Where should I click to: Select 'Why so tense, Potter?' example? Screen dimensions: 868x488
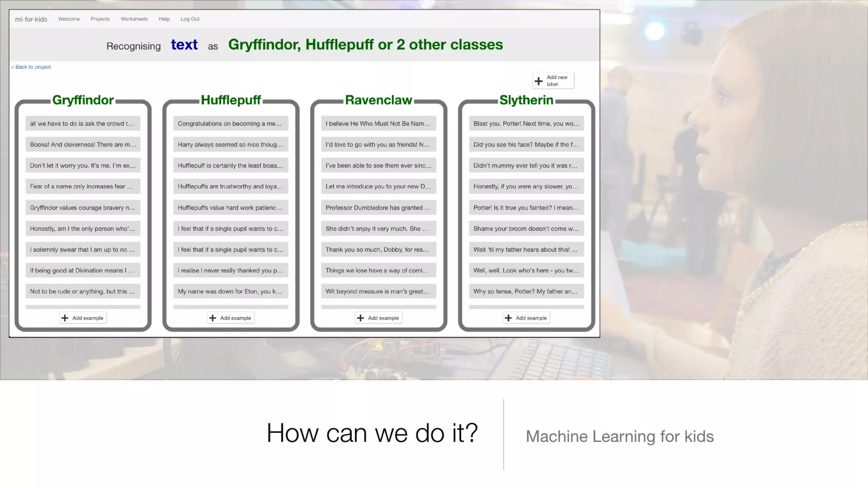pyautogui.click(x=526, y=291)
